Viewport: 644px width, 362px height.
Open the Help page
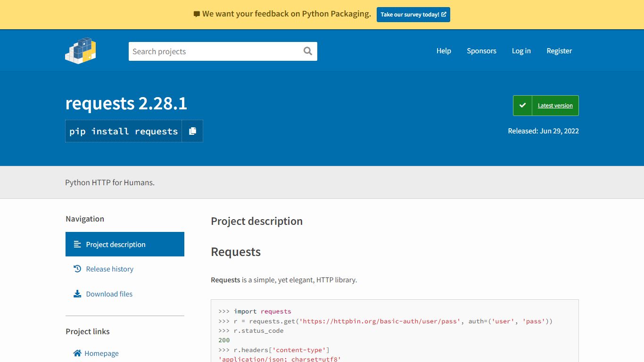tap(444, 51)
